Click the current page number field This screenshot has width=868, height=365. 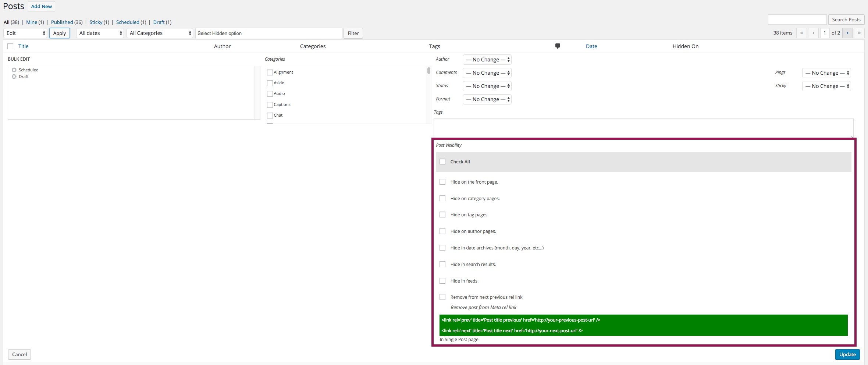click(825, 33)
